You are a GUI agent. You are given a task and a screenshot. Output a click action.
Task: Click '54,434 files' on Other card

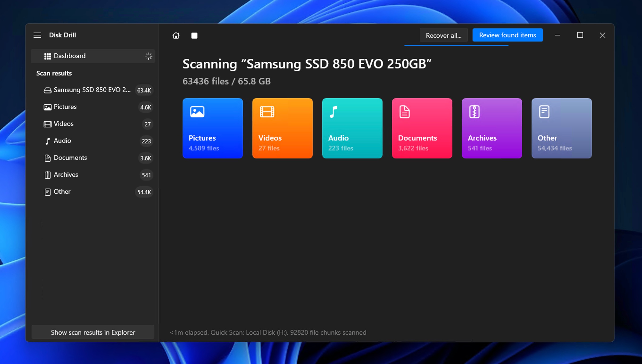tap(554, 148)
